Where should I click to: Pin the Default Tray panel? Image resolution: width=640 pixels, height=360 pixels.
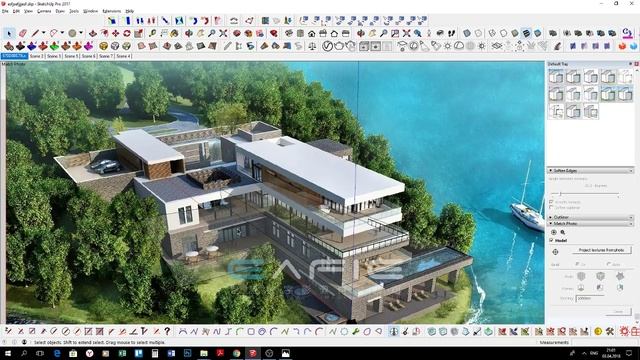coord(630,64)
